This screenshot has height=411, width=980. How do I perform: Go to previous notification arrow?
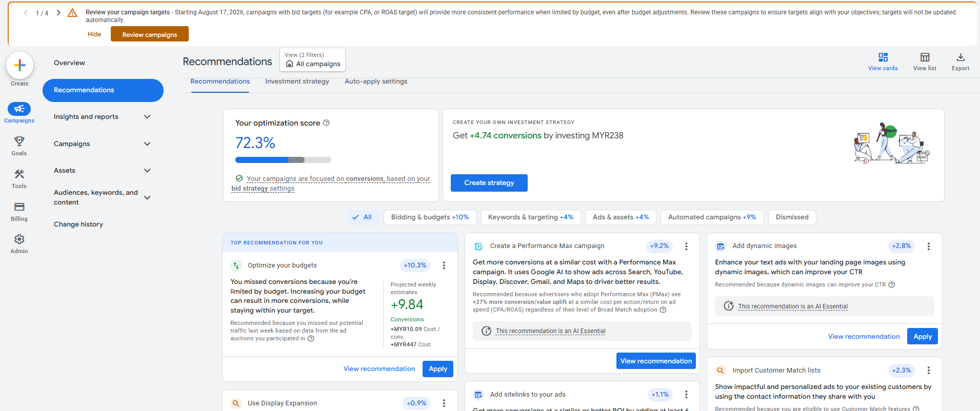(x=26, y=13)
